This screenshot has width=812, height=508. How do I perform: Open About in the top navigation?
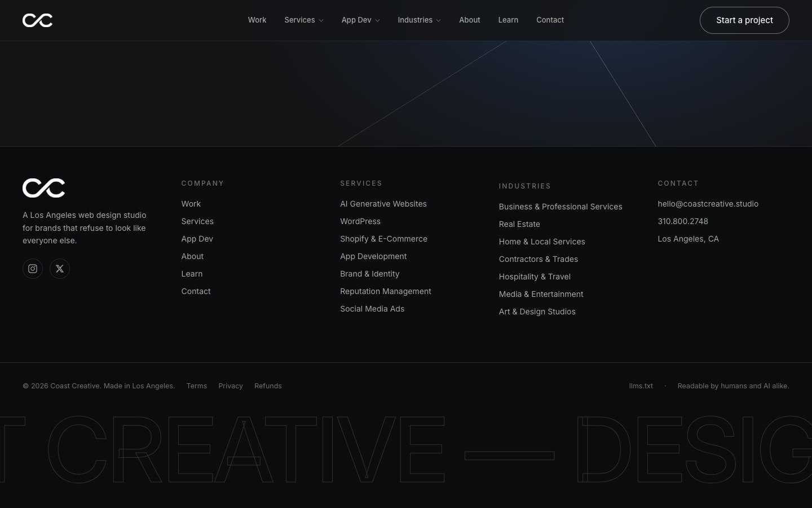(470, 20)
